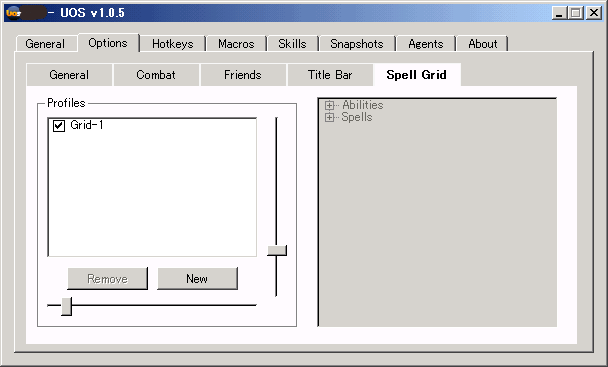Open the Hotkeys tab
The image size is (608, 367).
[173, 44]
